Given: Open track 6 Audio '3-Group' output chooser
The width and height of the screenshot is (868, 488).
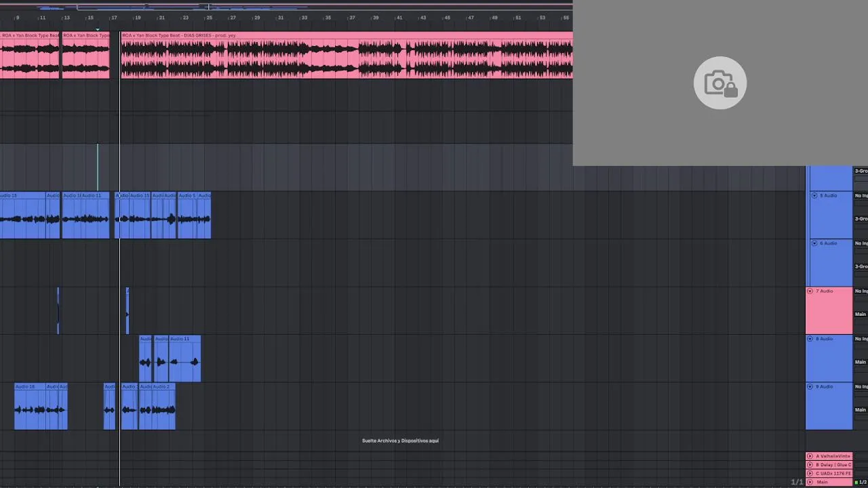Looking at the screenshot, I should 861,267.
